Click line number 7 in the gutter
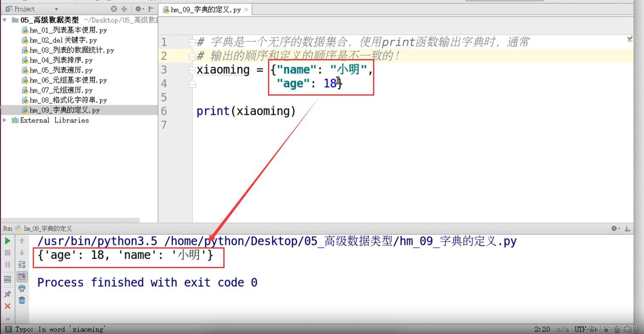This screenshot has width=644, height=334. click(x=164, y=125)
